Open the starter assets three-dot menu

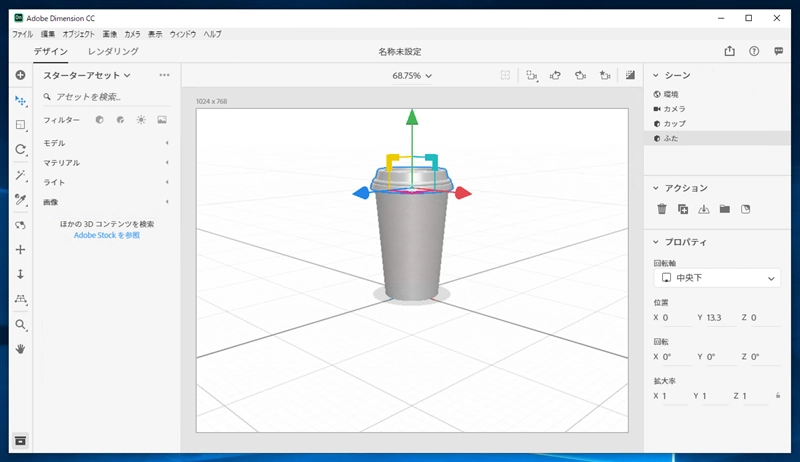164,75
